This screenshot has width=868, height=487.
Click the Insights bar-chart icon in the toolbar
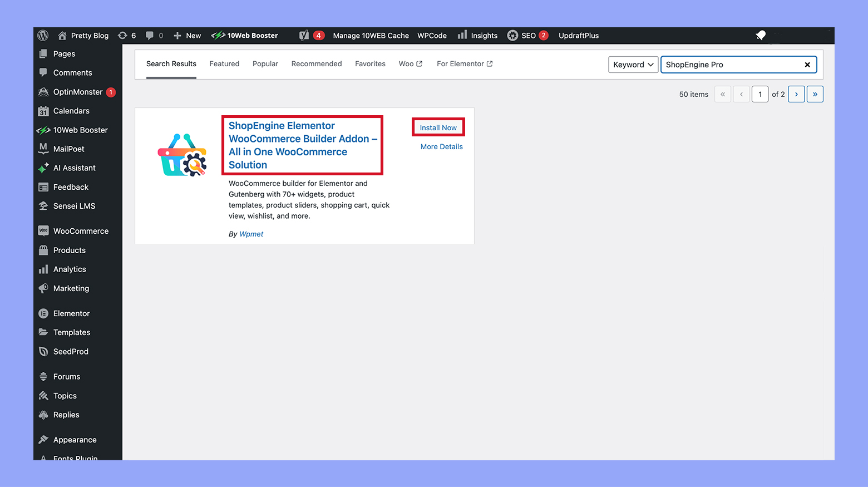pyautogui.click(x=462, y=35)
